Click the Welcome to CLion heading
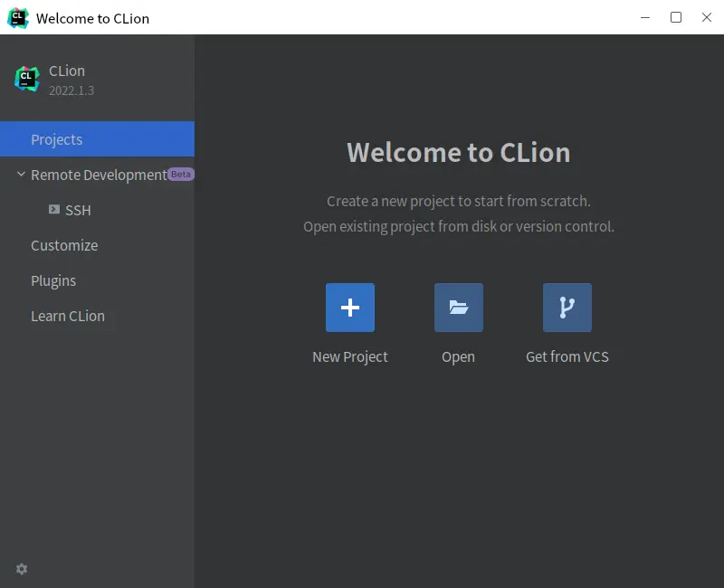This screenshot has height=588, width=724. point(459,152)
